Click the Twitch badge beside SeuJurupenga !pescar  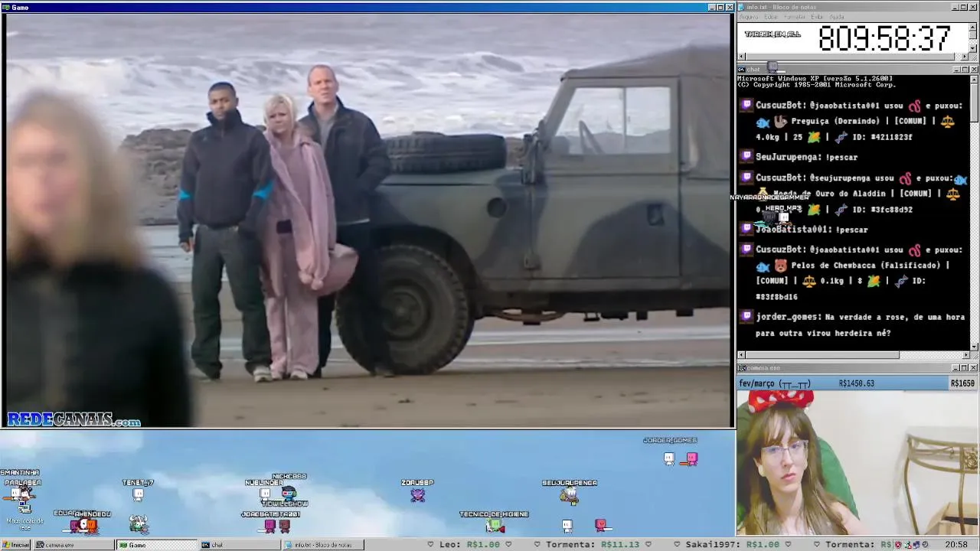pyautogui.click(x=746, y=157)
